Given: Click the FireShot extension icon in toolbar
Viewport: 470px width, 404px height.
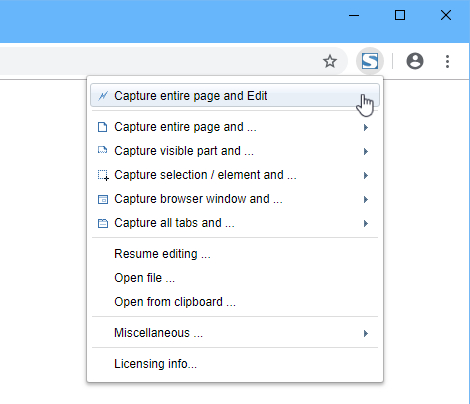Looking at the screenshot, I should point(370,61).
